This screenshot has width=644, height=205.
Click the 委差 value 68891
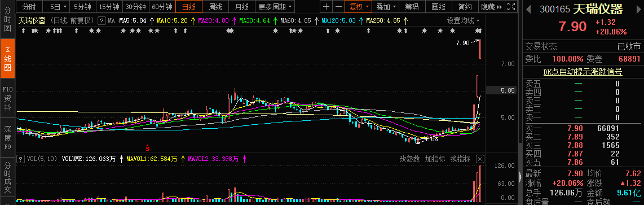tap(630, 59)
